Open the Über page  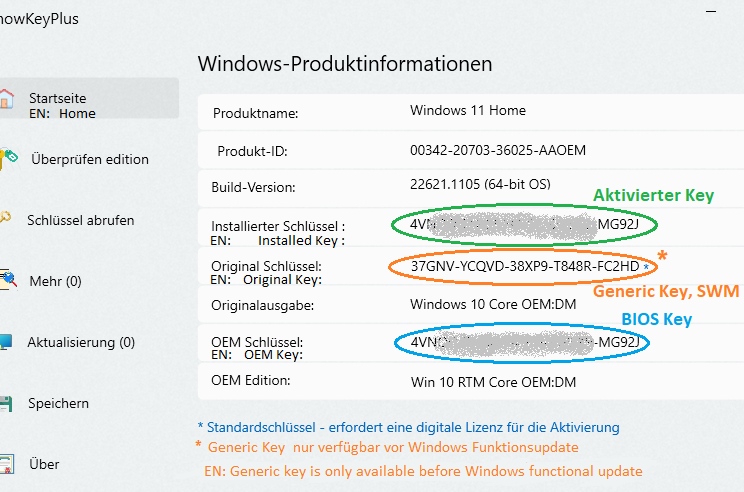[44, 464]
